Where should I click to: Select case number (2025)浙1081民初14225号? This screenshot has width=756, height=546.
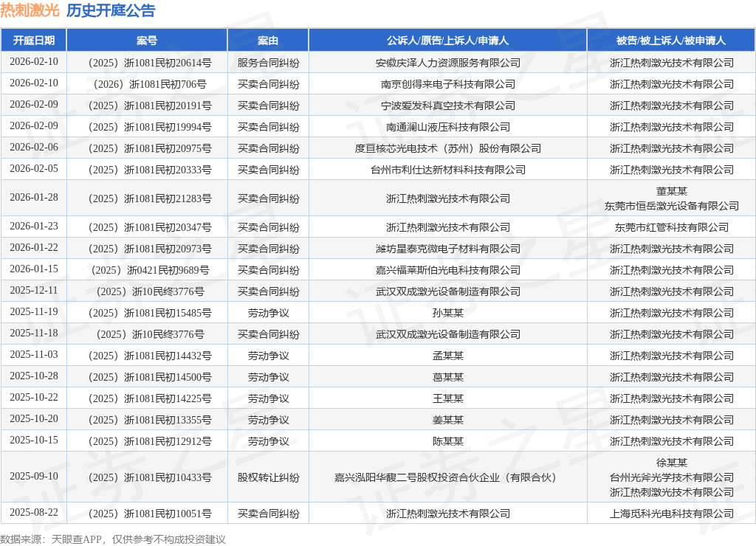[150, 398]
